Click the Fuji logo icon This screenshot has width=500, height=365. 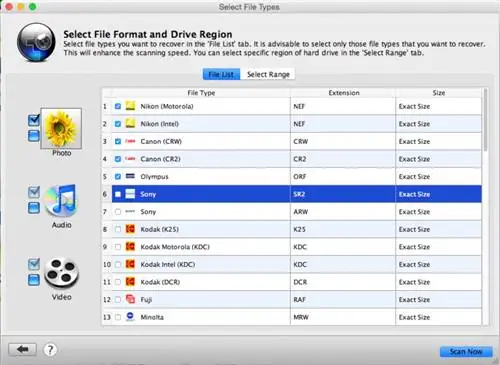[130, 299]
